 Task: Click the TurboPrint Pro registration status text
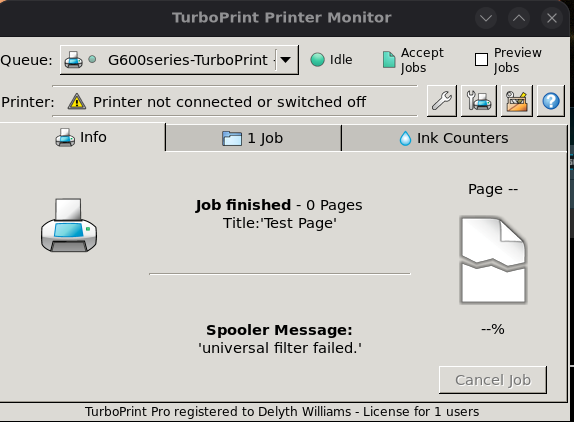[282, 412]
